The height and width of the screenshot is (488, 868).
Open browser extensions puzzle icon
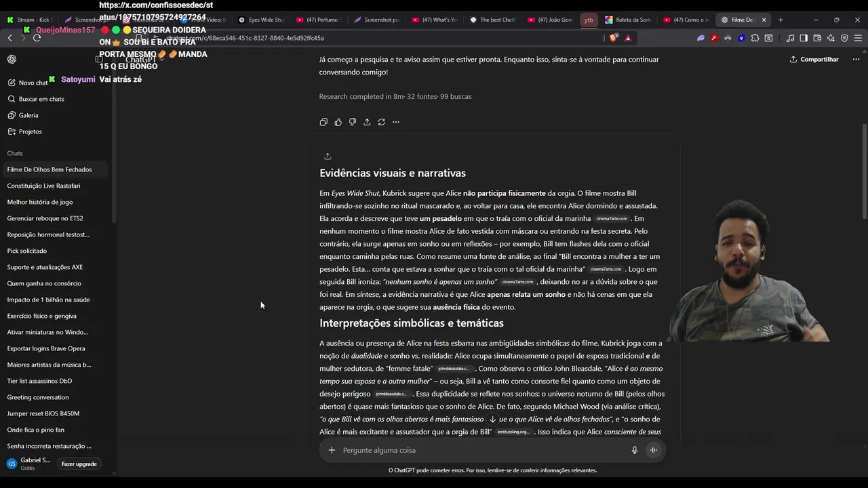pyautogui.click(x=755, y=38)
